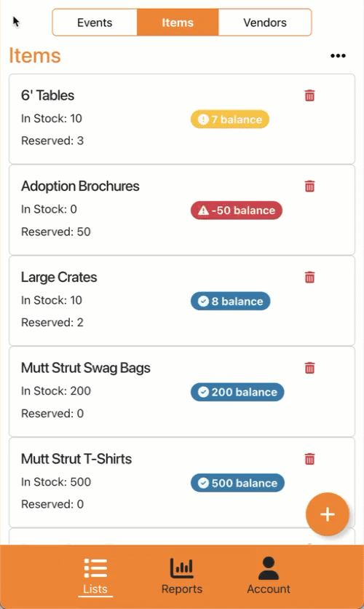
Task: Click the red -50 balance badge
Action: tap(237, 210)
